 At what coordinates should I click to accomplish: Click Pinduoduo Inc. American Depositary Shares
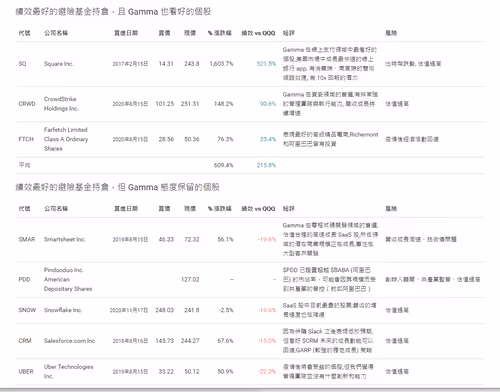[x=68, y=279]
